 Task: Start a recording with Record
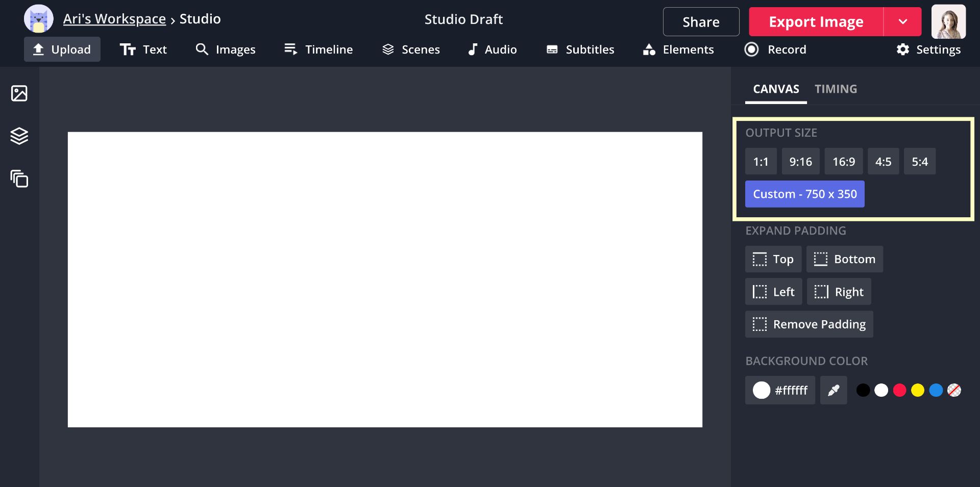point(775,49)
